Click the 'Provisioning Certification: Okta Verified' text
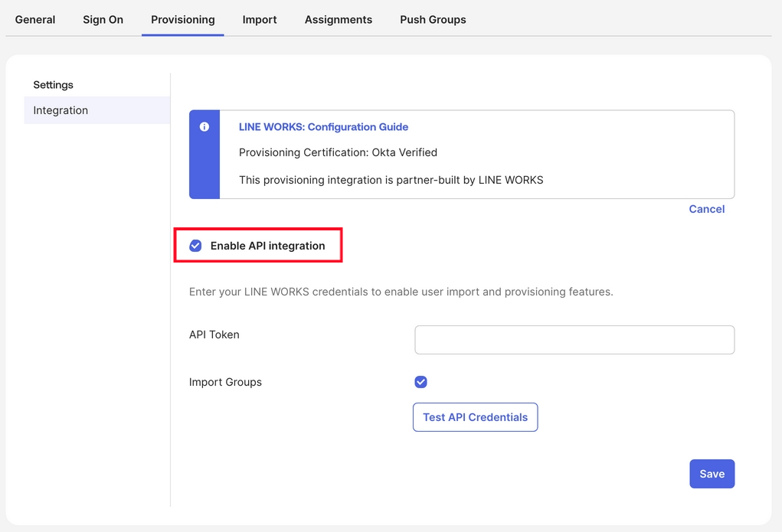This screenshot has height=532, width=782. click(338, 152)
